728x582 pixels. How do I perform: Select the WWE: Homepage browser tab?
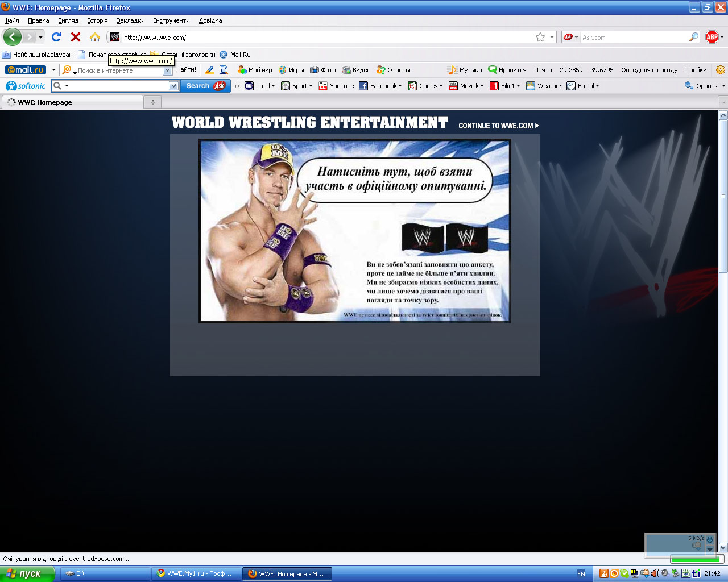[x=72, y=102]
